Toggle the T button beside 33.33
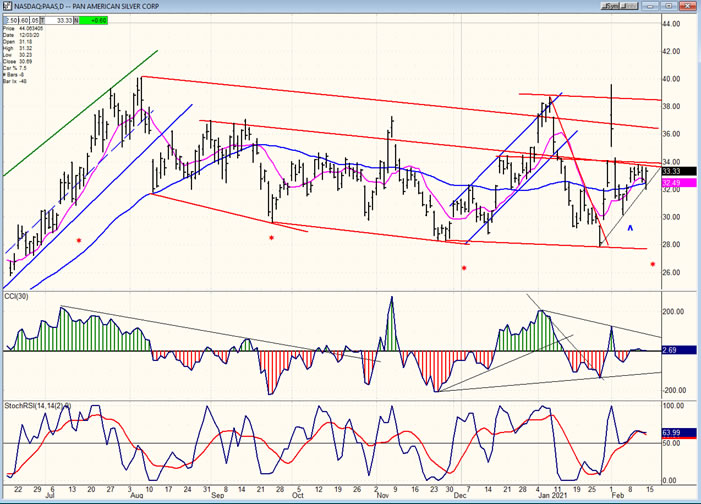Viewport: 701px width, 504px height. [x=42, y=21]
